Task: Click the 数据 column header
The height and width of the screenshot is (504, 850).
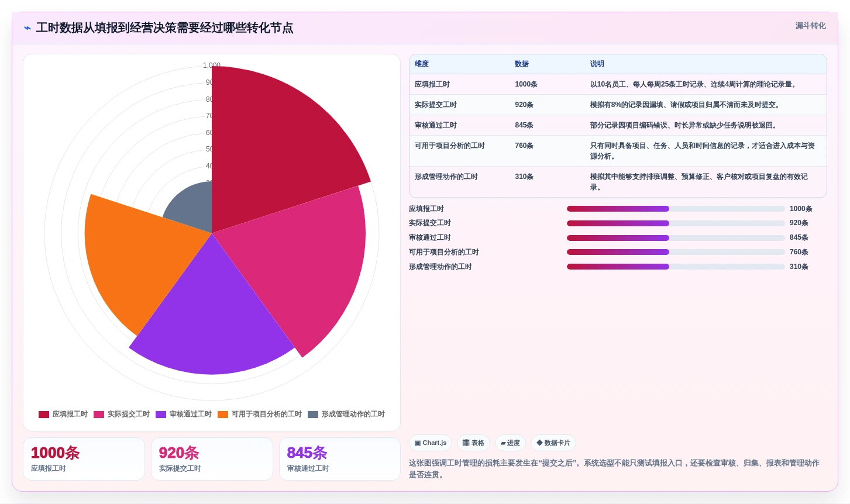Action: point(522,64)
